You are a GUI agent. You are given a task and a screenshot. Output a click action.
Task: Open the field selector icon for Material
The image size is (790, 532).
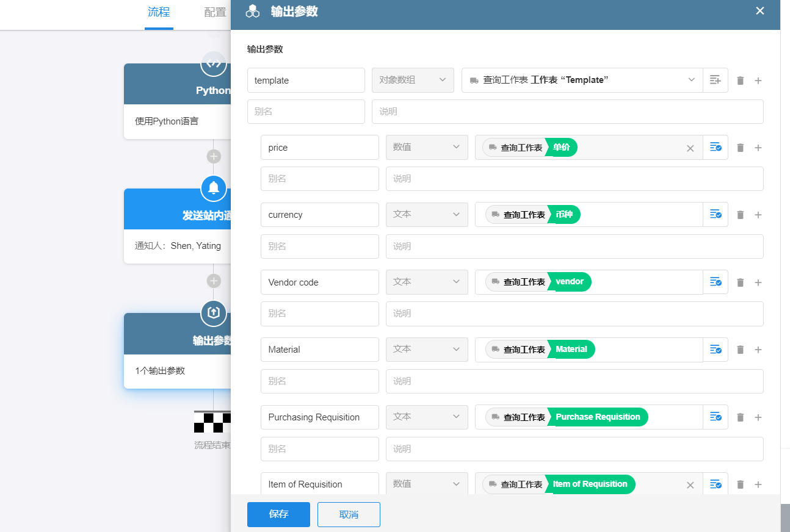[716, 349]
